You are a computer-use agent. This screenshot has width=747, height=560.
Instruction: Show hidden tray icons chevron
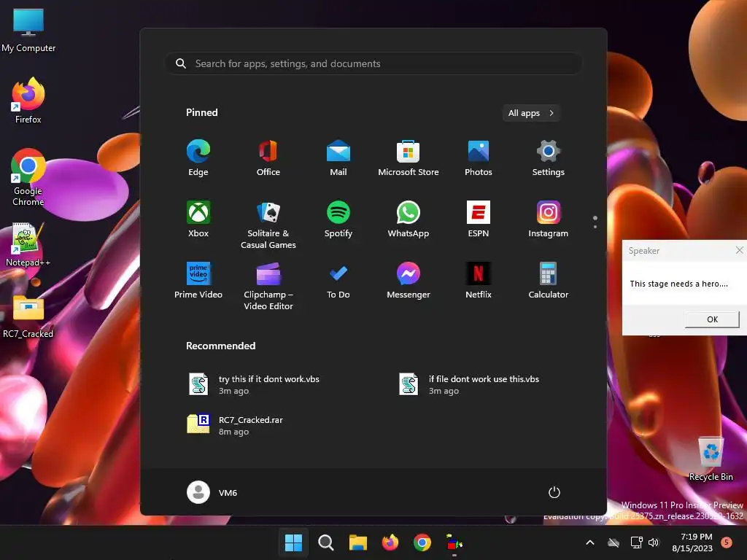[589, 542]
